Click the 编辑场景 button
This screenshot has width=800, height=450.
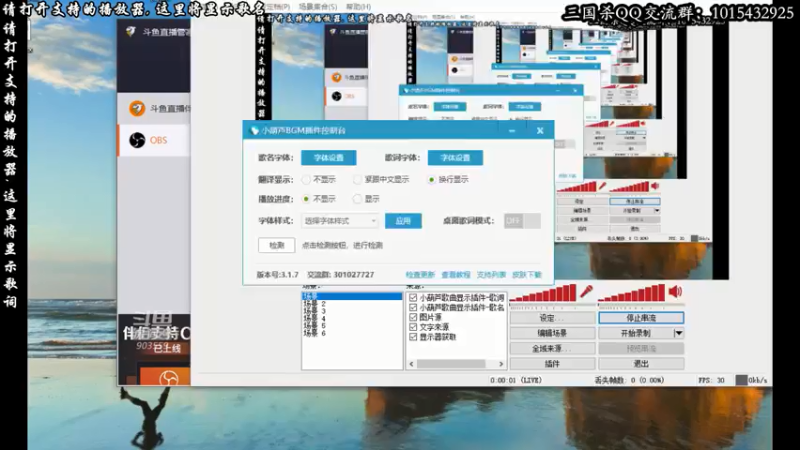point(553,333)
